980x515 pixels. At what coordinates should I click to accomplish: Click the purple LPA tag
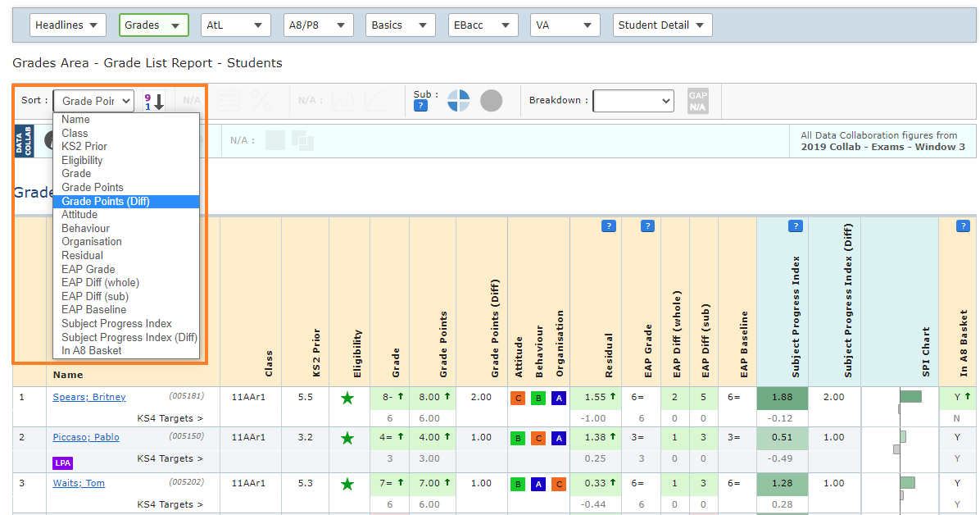63,463
